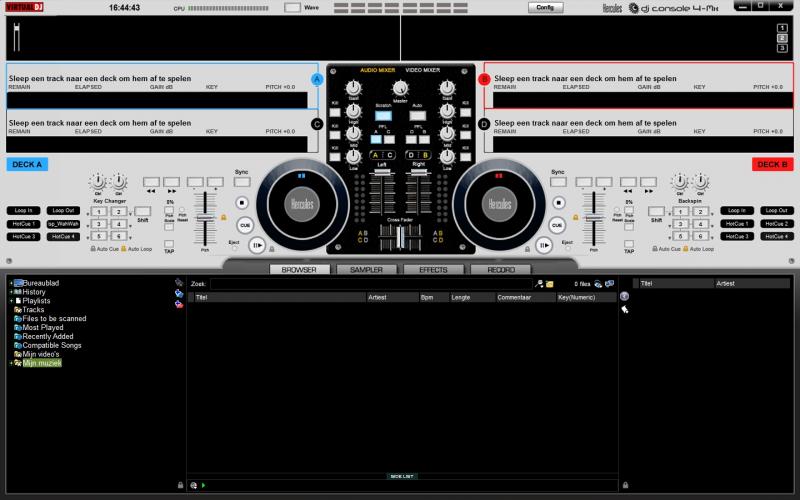The height and width of the screenshot is (500, 800).
Task: Click Loop In on Deck A
Action: pyautogui.click(x=23, y=210)
